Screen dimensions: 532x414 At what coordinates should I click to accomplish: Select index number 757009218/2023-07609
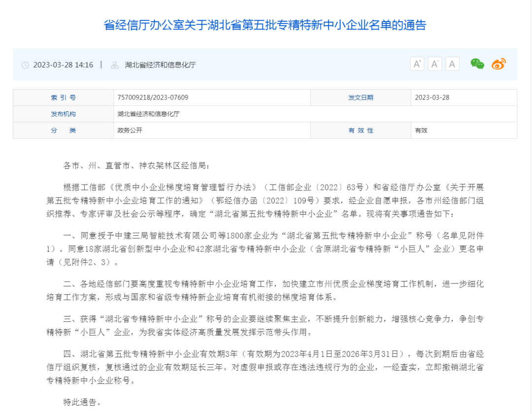tap(153, 97)
